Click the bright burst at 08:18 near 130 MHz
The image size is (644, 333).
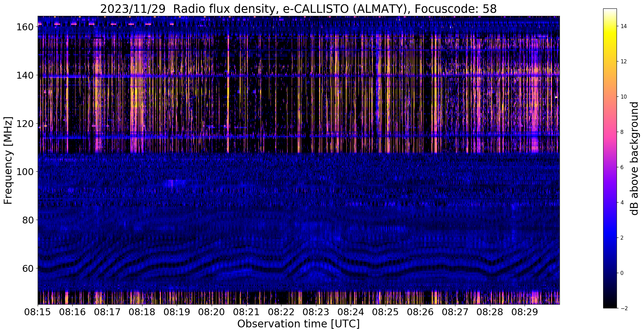[137, 100]
